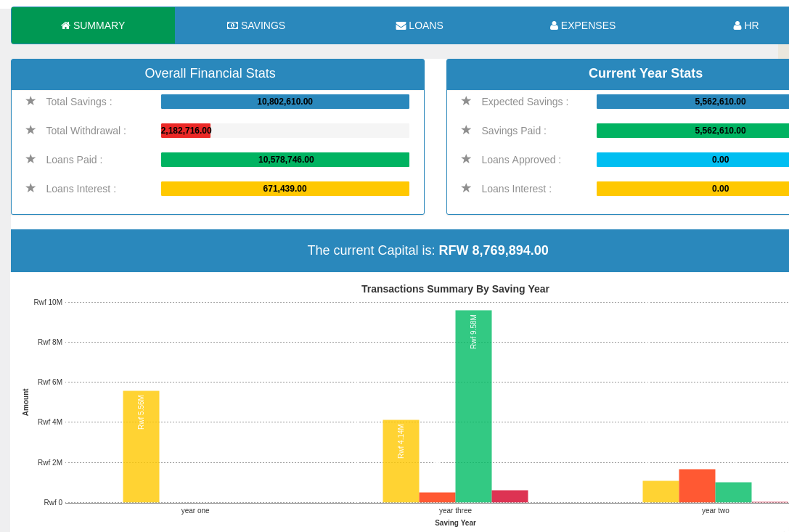This screenshot has width=789, height=532.
Task: Click the green Loans Paid bar 10,578,746.00
Action: 285,160
